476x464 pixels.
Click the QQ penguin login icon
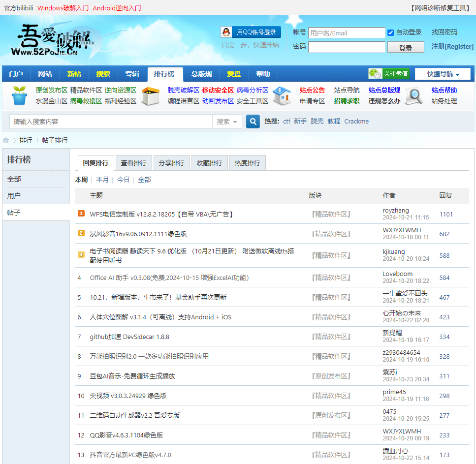(226, 32)
